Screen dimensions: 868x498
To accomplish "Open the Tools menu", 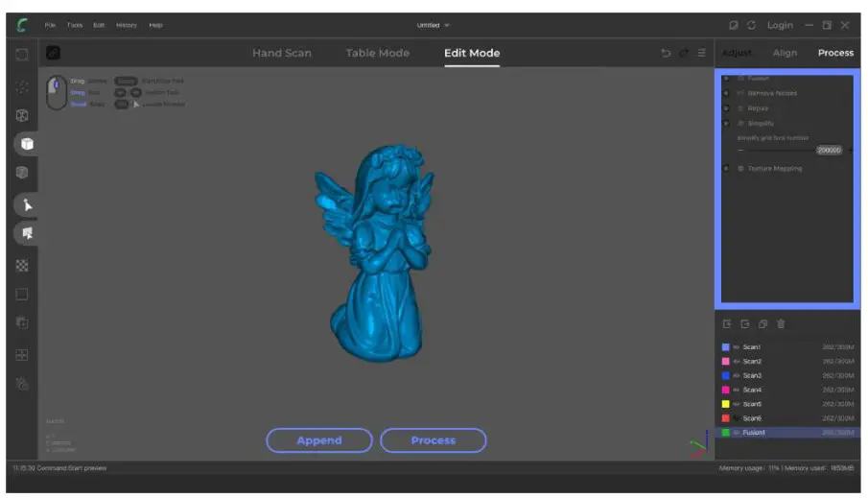I will [74, 25].
